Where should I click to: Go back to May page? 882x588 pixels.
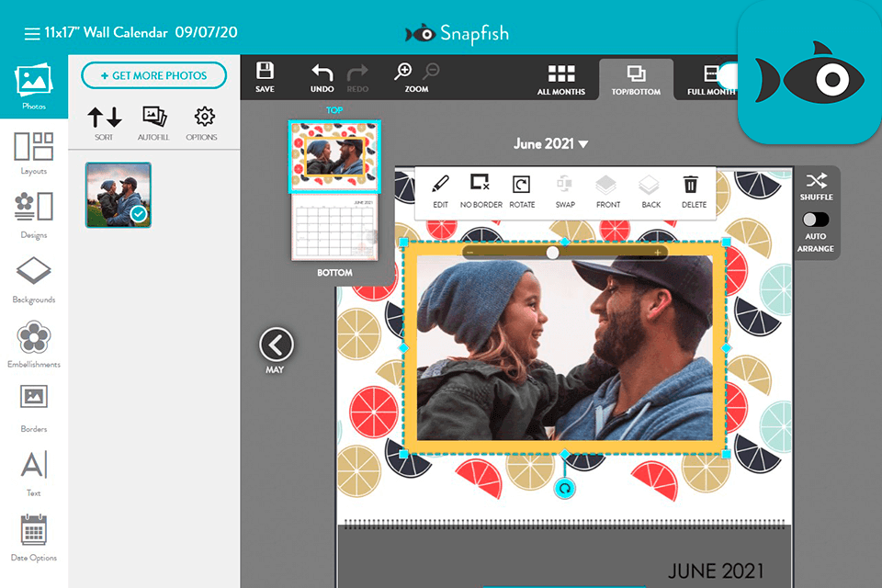coord(276,346)
